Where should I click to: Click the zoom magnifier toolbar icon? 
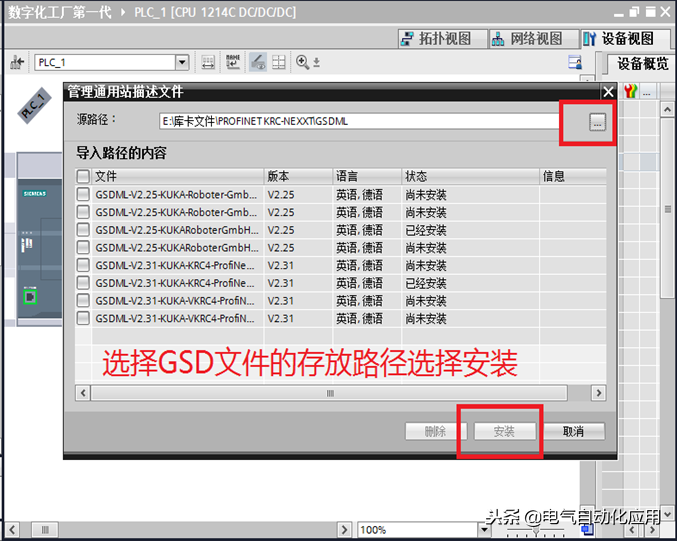[302, 63]
